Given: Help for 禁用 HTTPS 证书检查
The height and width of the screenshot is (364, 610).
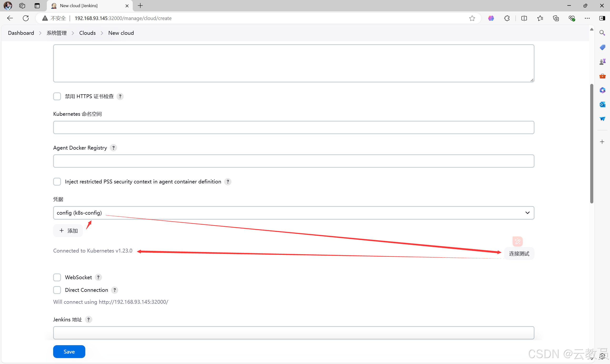Looking at the screenshot, I should click(x=120, y=96).
